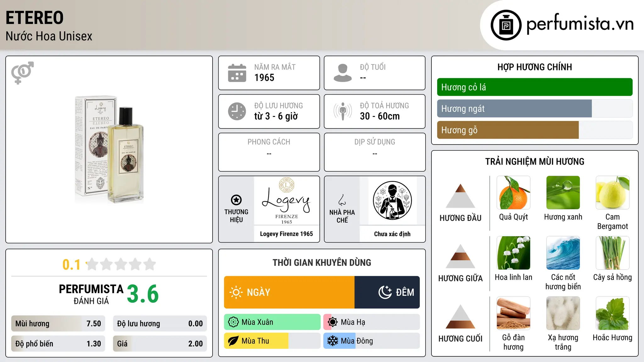644x362 pixels.
Task: Click the sillage value 30 - 60cm
Action: tap(380, 116)
